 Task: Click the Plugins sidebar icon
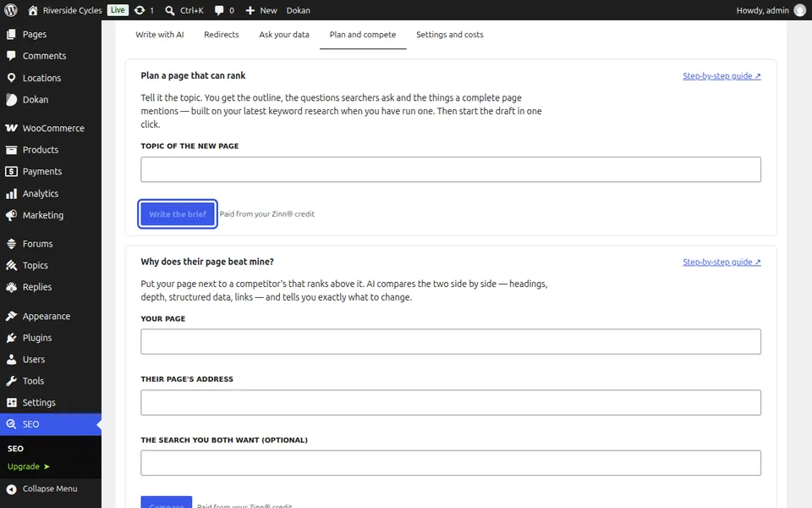(11, 338)
